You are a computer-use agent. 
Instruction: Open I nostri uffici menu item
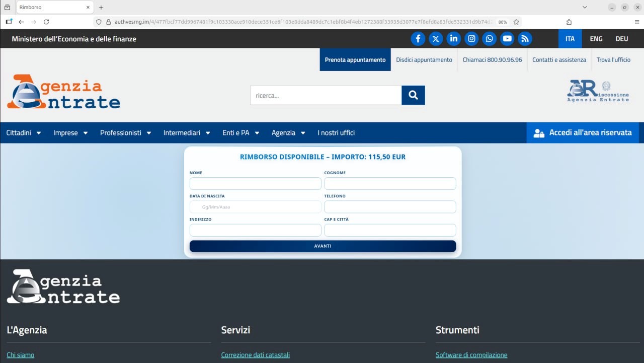coord(336,133)
